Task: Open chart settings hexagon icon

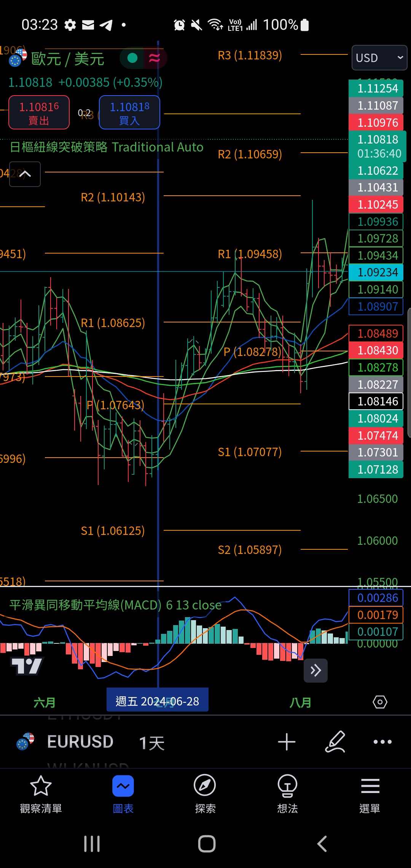Action: coord(380,702)
